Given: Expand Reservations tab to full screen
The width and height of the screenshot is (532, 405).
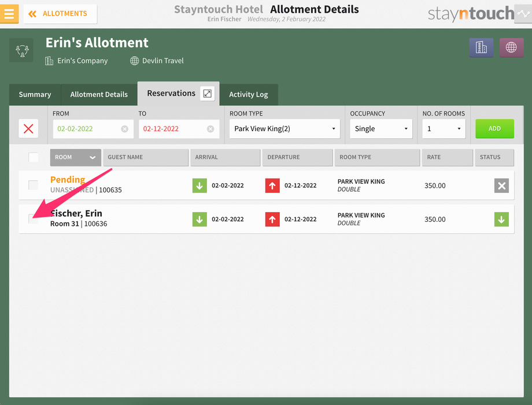Looking at the screenshot, I should pyautogui.click(x=207, y=93).
